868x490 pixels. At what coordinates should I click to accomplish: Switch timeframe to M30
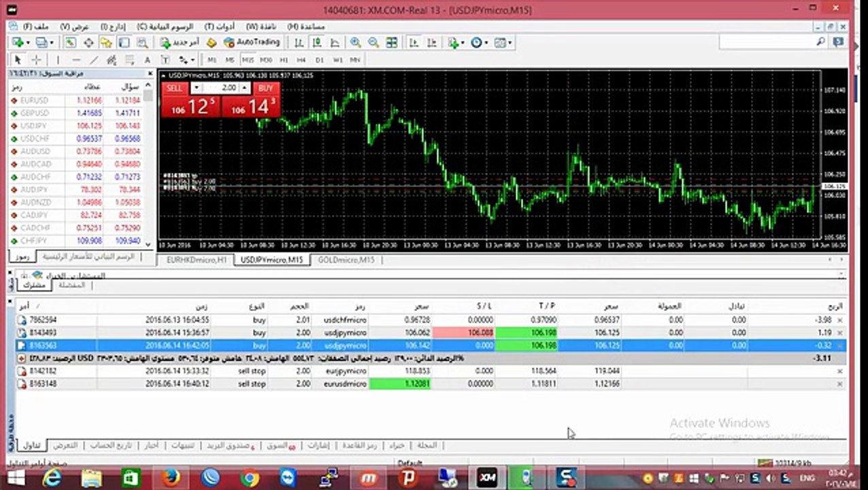pos(265,60)
